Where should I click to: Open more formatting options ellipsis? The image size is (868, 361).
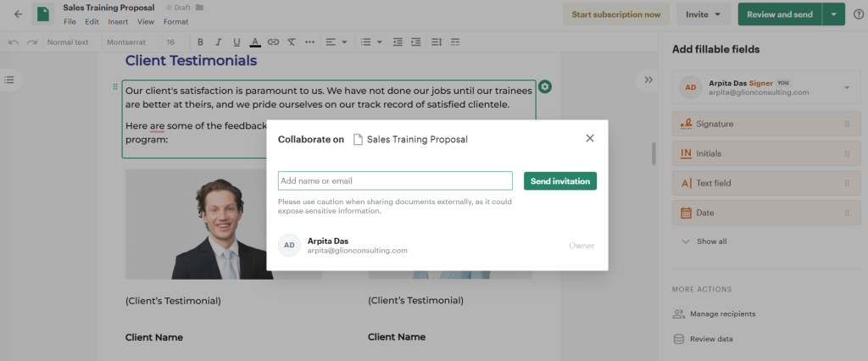point(309,42)
